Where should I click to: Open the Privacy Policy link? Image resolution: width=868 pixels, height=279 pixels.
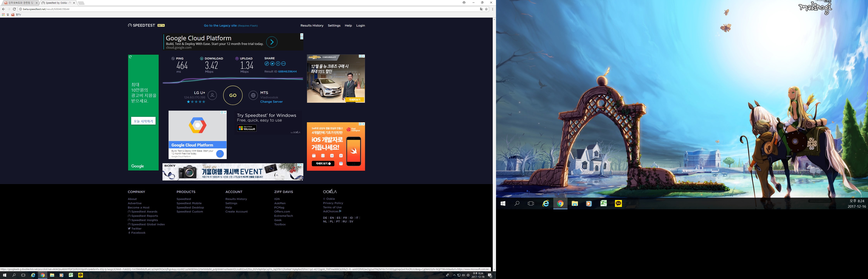click(x=333, y=203)
